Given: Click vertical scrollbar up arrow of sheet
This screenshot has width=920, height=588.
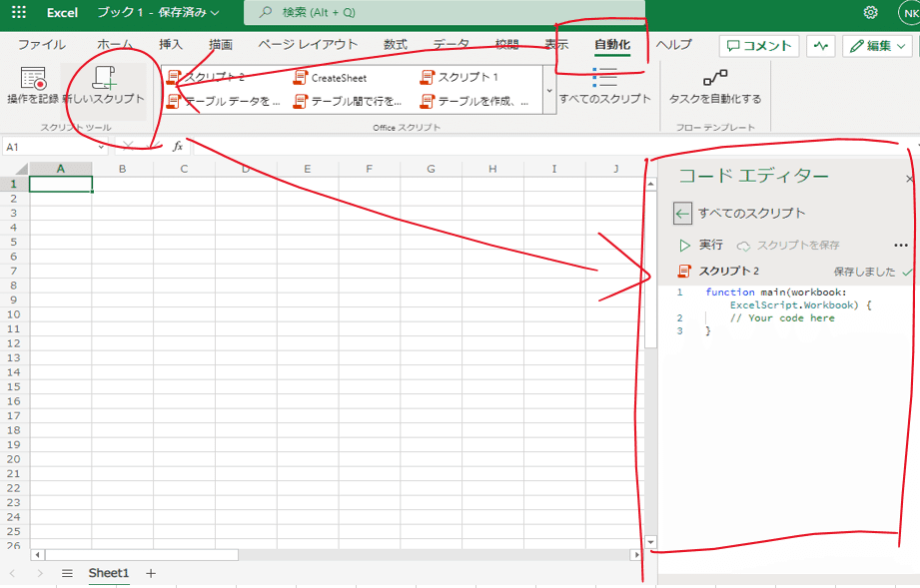Looking at the screenshot, I should [650, 184].
